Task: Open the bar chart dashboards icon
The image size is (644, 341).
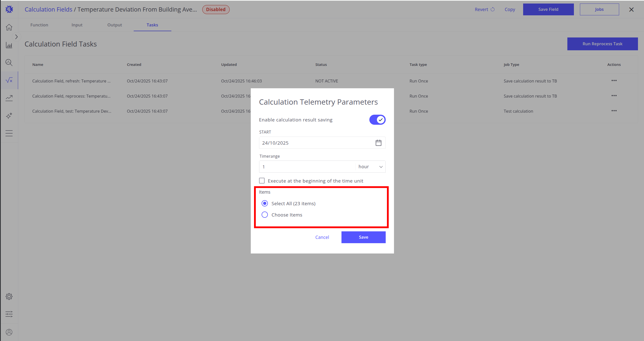Action: (x=9, y=45)
